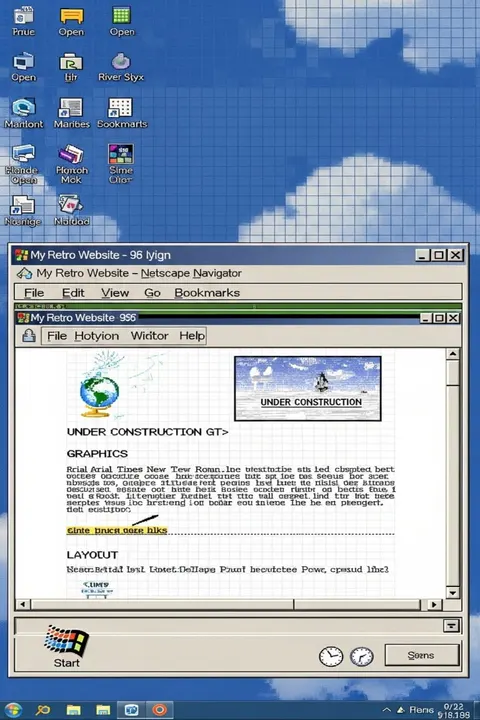This screenshot has height=720, width=480.
Task: Open the Maribes desktop icon
Action: [x=71, y=113]
